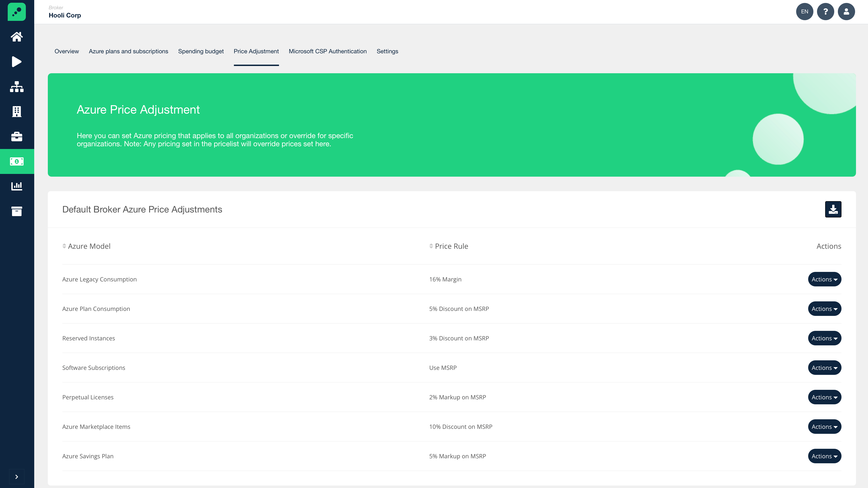This screenshot has height=488, width=868.
Task: Open Actions dropdown for Perpetual Licenses
Action: [x=824, y=397]
